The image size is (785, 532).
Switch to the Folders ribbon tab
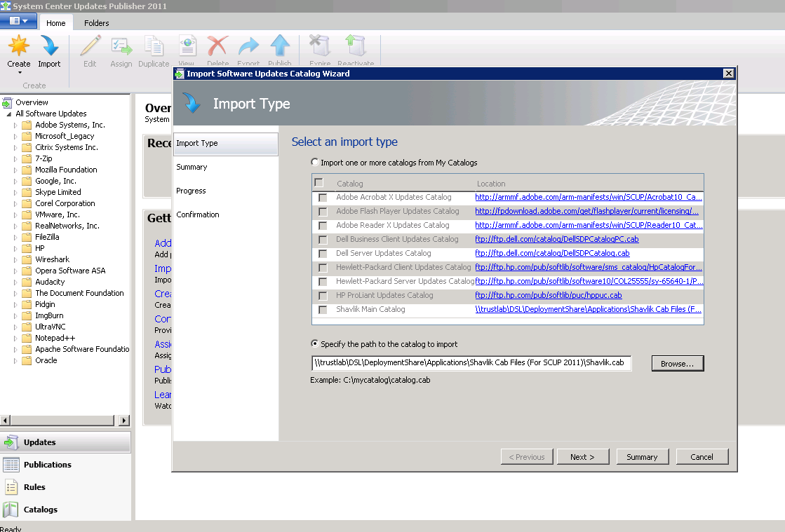[96, 23]
